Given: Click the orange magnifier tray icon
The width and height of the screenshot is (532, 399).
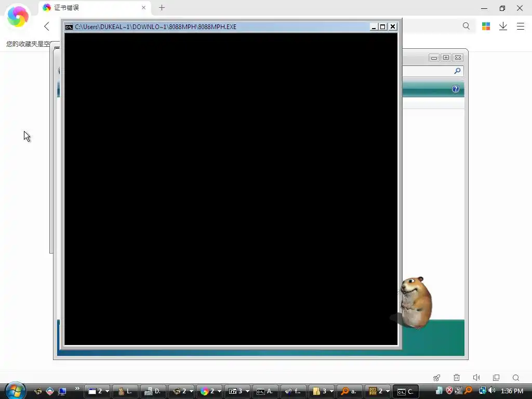Looking at the screenshot, I should 468,391.
